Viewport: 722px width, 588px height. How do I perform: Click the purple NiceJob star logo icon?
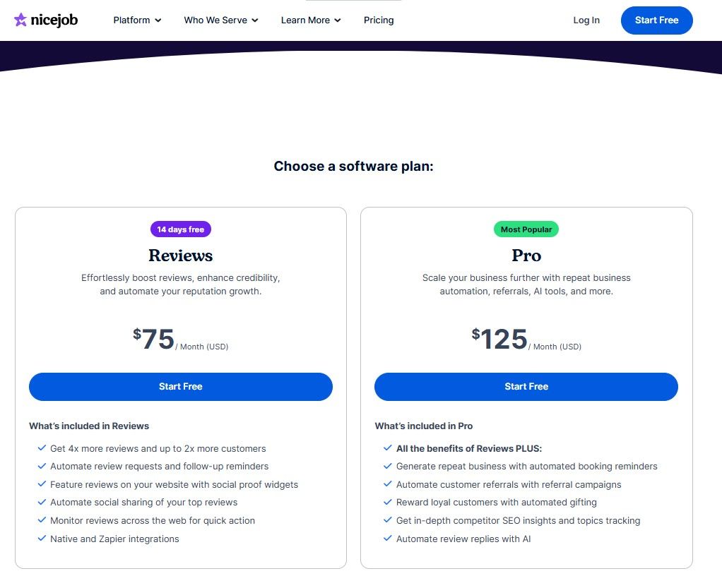click(20, 20)
